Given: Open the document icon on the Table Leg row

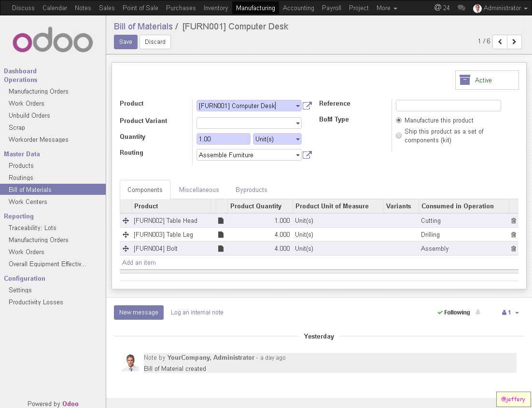Looking at the screenshot, I should coord(221,234).
